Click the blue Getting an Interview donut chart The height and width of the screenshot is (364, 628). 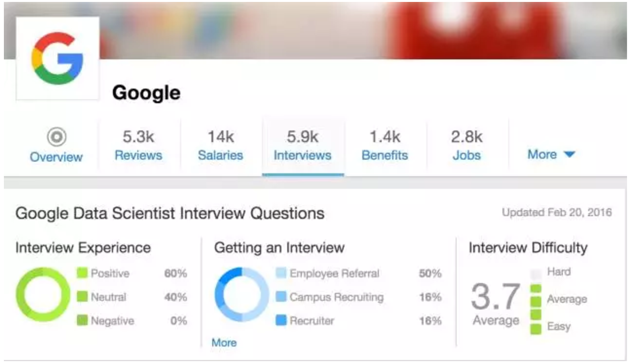coord(241,294)
